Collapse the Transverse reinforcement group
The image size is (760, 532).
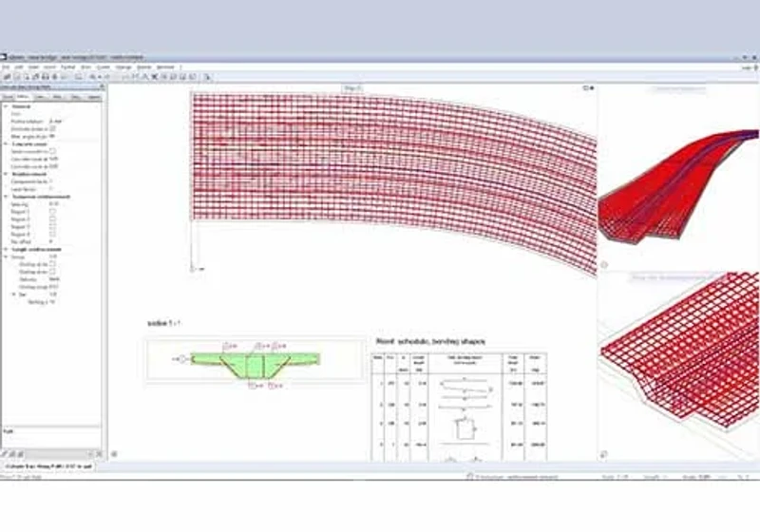pos(7,197)
